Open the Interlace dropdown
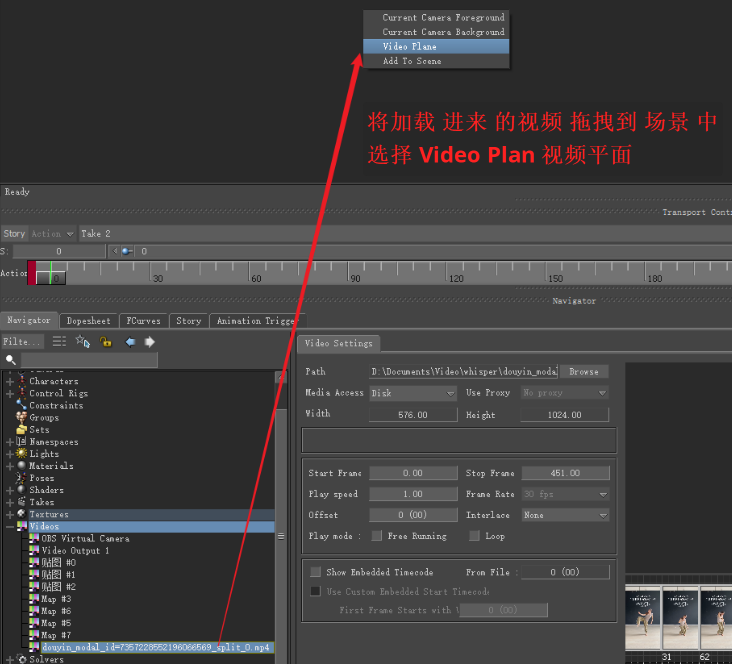This screenshot has height=664, width=732. coord(564,515)
